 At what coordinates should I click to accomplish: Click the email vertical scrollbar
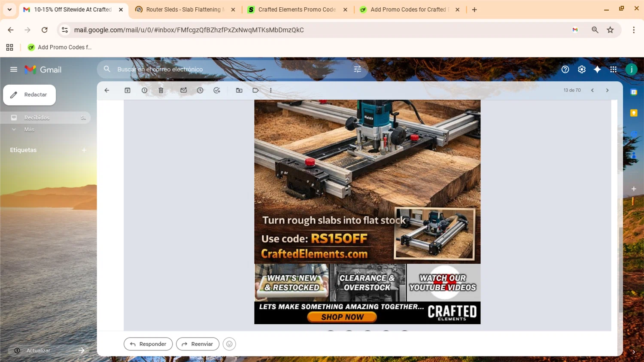(x=620, y=270)
